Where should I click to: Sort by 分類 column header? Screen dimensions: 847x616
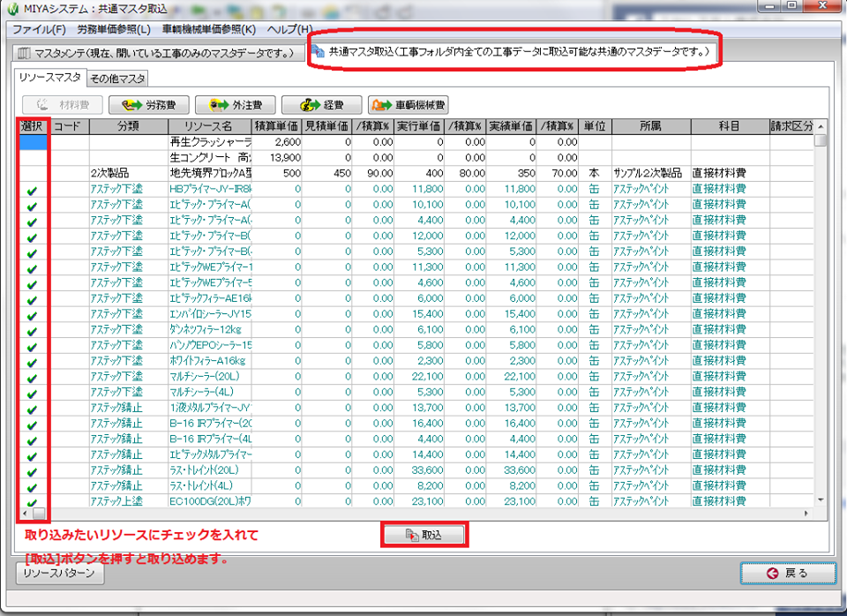point(129,126)
